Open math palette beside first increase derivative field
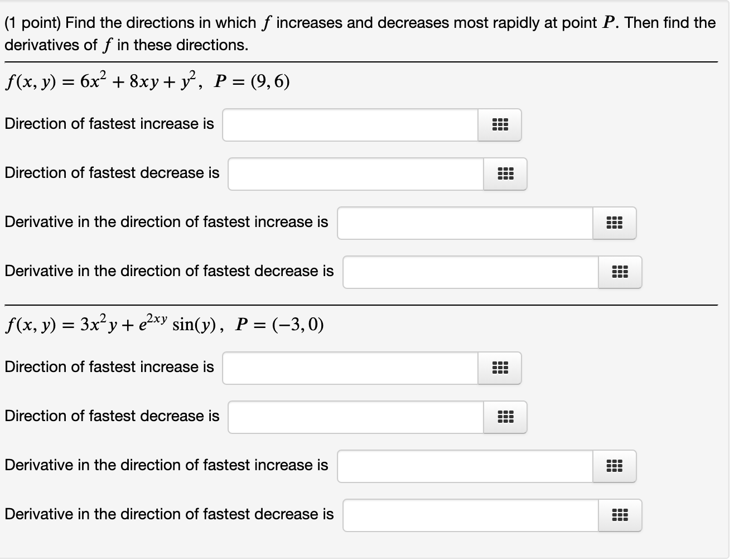Viewport: 734px width, 560px height. pos(614,223)
